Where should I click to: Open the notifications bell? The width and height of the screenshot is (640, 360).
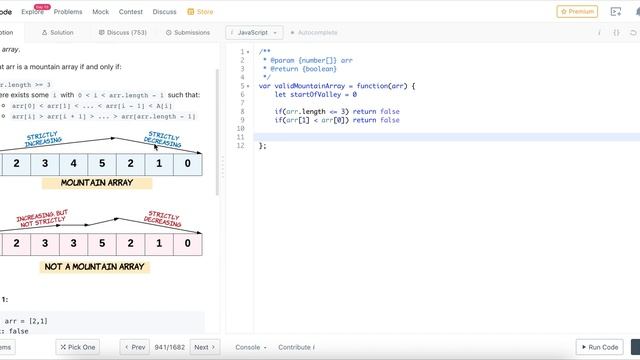click(638, 12)
